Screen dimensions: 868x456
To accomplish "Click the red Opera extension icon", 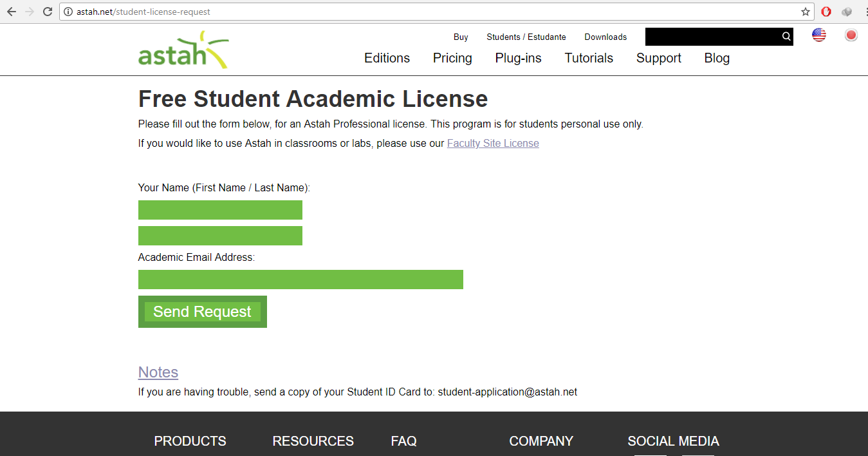I will tap(826, 12).
